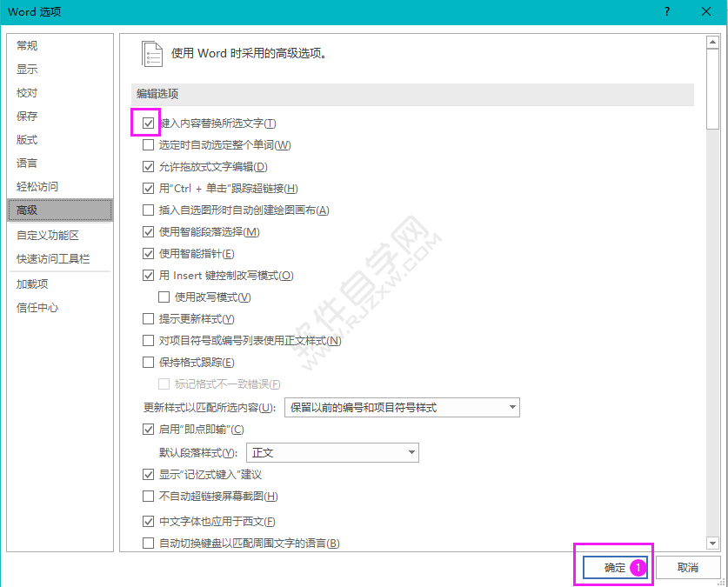The width and height of the screenshot is (728, 587).
Task: Uncheck 使用智能段落选择
Action: [x=148, y=231]
